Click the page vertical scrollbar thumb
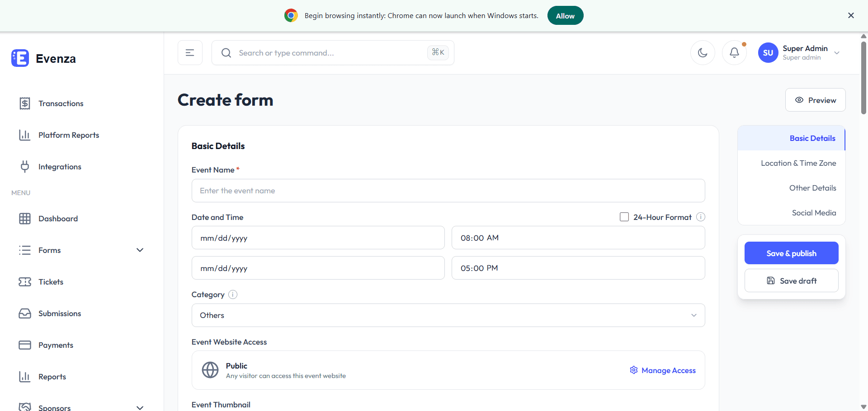 863,78
